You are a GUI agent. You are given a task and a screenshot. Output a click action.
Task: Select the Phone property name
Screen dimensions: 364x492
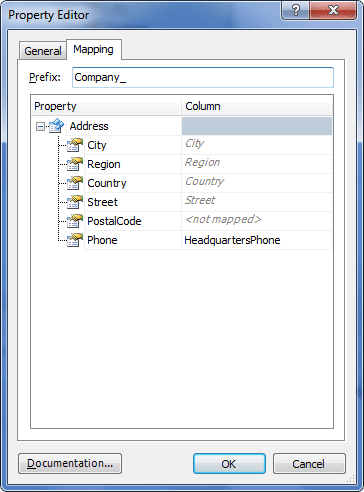(102, 240)
